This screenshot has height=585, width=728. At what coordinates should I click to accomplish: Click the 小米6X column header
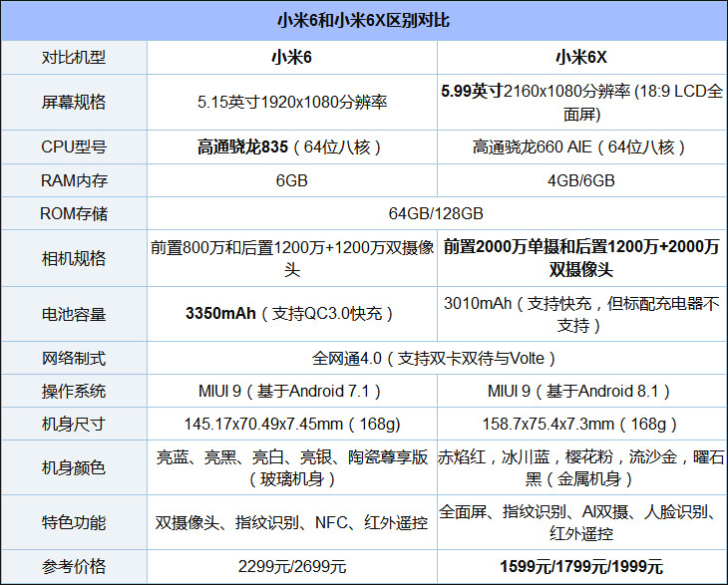pyautogui.click(x=581, y=58)
